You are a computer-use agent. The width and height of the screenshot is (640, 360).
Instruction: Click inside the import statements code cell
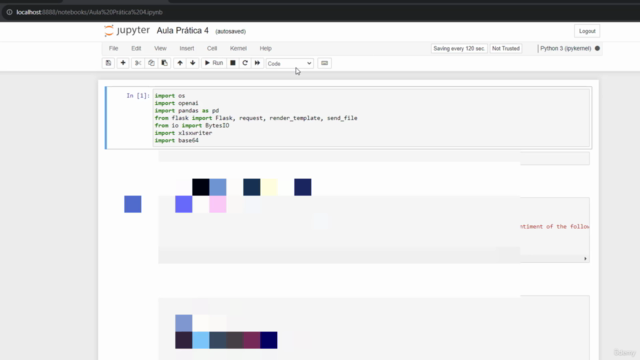(x=371, y=118)
